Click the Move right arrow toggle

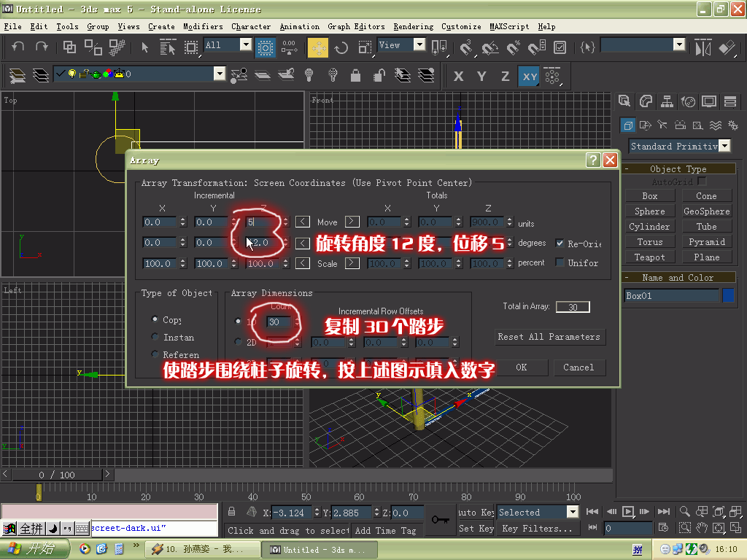click(352, 222)
